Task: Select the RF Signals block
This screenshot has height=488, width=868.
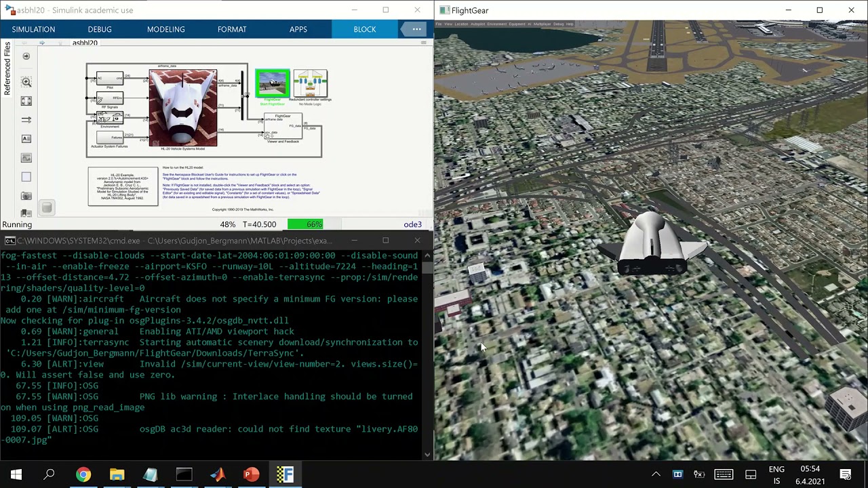Action: point(110,98)
